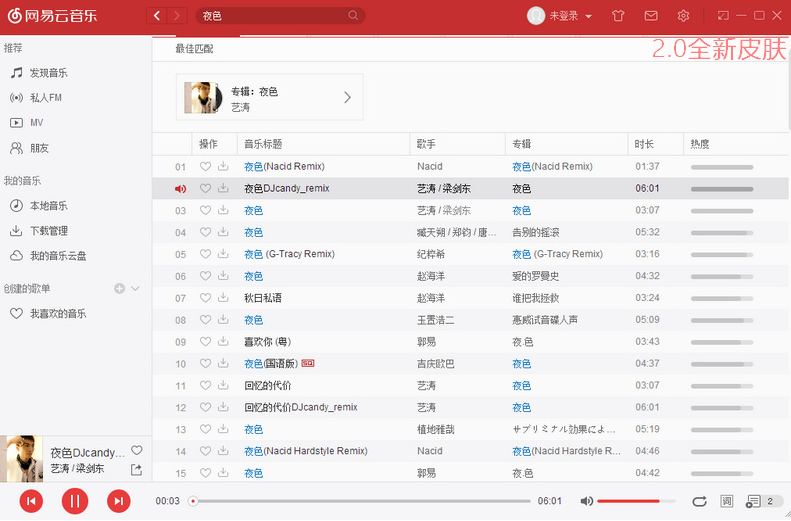Open settings via the gear icon
The width and height of the screenshot is (791, 521).
point(684,16)
